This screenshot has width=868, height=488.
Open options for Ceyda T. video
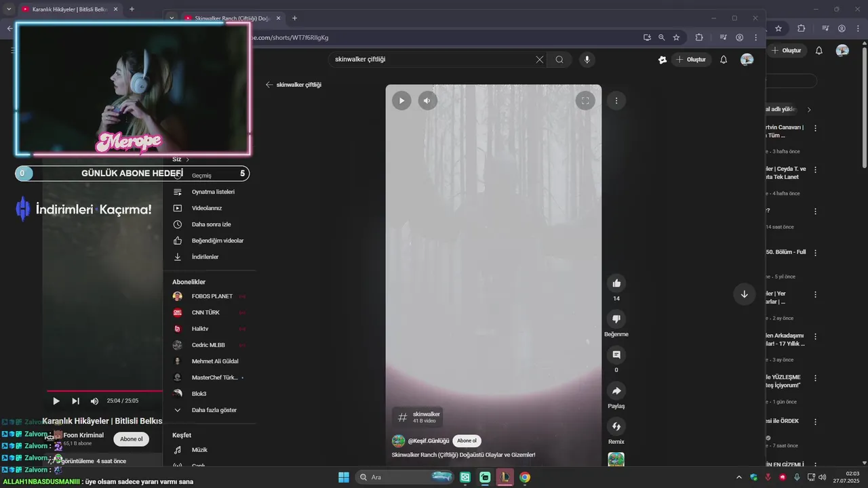[815, 169]
